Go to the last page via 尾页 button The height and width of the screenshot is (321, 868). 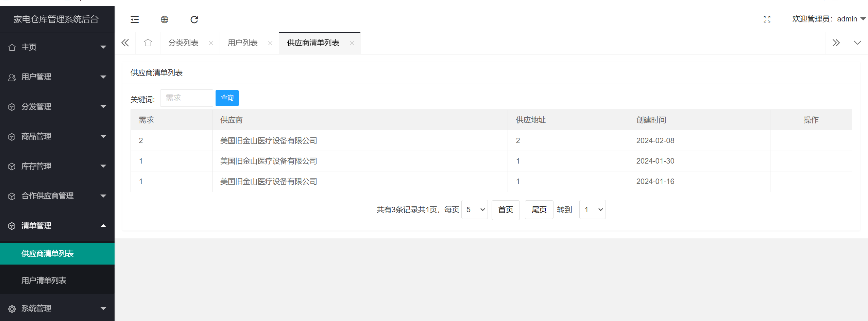(538, 209)
